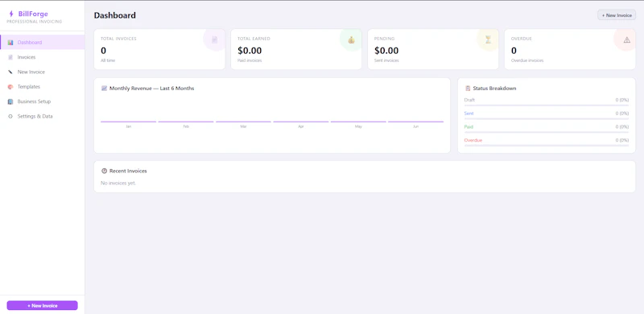Click the money bag icon on Total Earned card
Screen dimensions: 644x314
click(351, 40)
